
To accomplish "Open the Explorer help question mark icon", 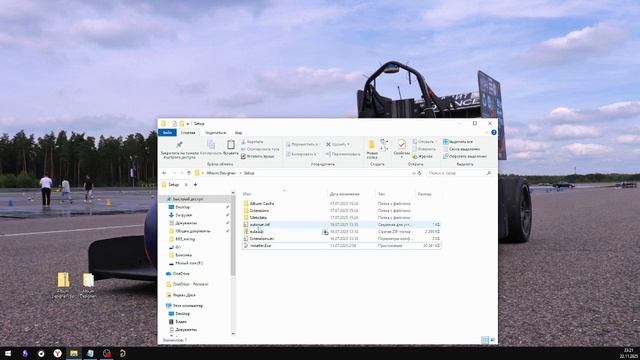I will click(x=494, y=133).
